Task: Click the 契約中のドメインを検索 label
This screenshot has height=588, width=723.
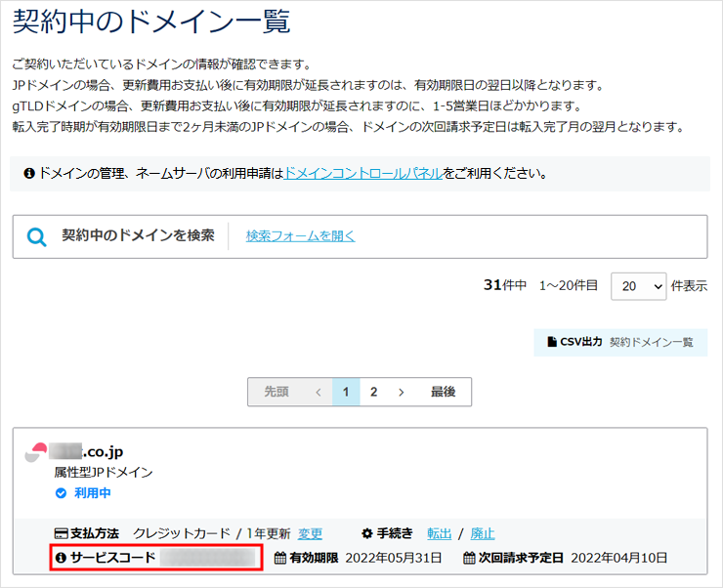Action: tap(139, 235)
